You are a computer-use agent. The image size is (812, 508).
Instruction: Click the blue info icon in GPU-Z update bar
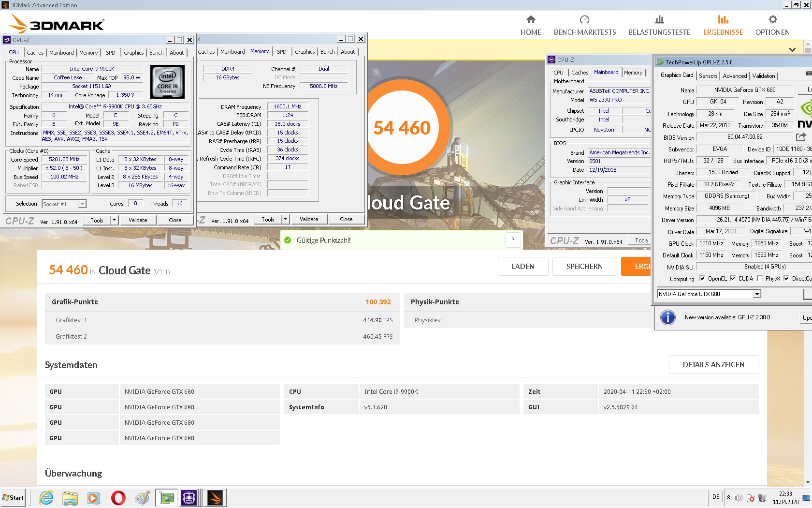[x=667, y=317]
